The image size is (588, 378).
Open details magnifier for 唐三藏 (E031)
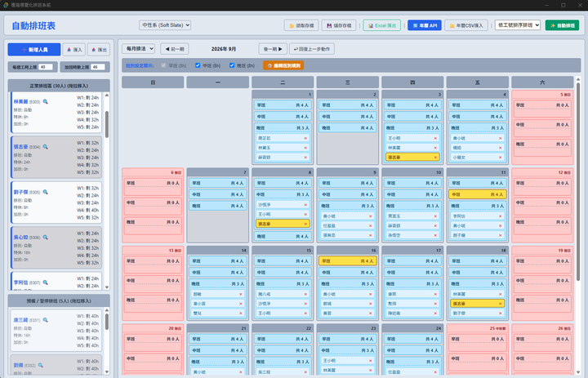click(46, 320)
